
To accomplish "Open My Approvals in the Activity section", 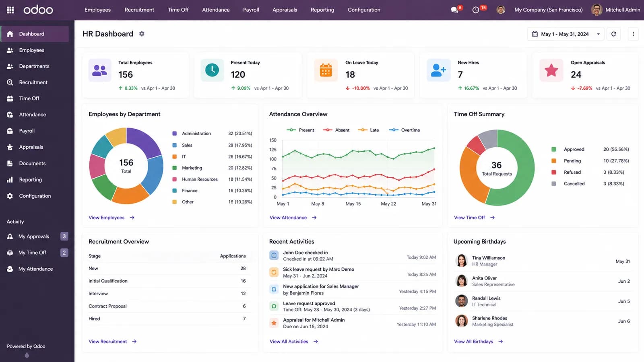I will [x=37, y=237].
